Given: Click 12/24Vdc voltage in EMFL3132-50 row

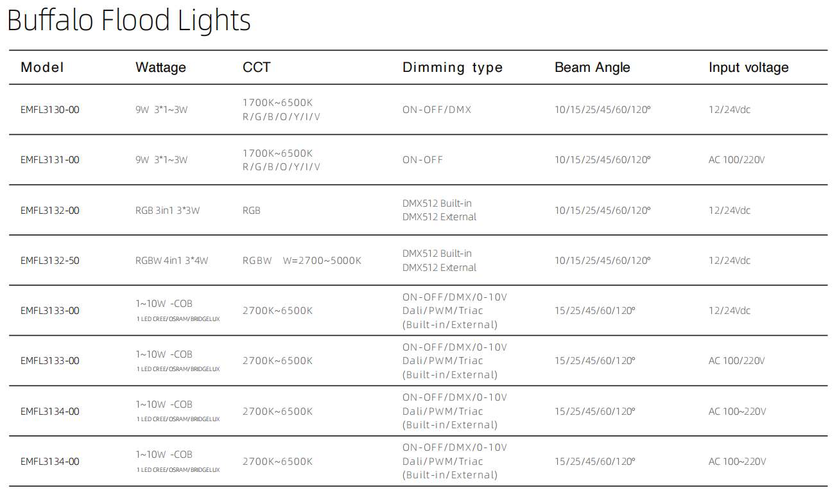Looking at the screenshot, I should [x=729, y=261].
